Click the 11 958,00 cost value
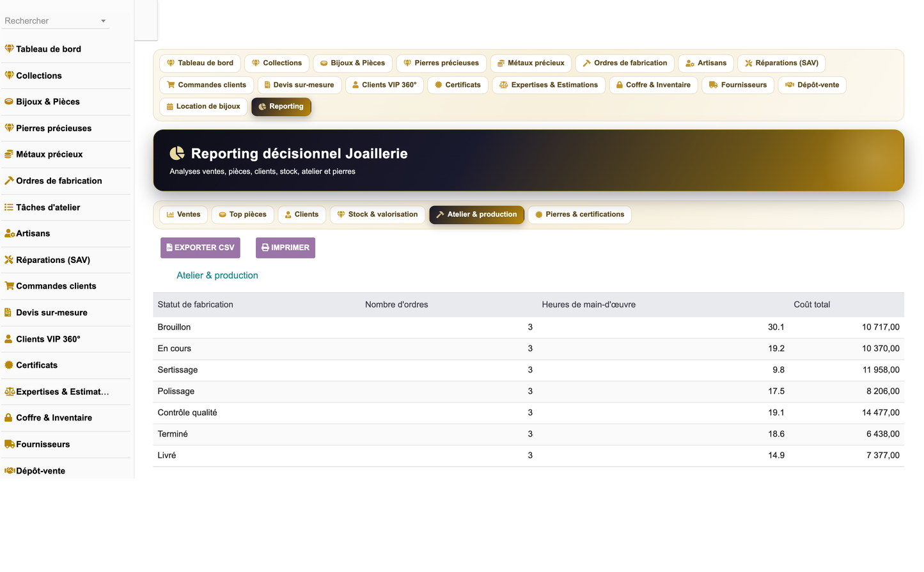This screenshot has width=924, height=572. (881, 370)
